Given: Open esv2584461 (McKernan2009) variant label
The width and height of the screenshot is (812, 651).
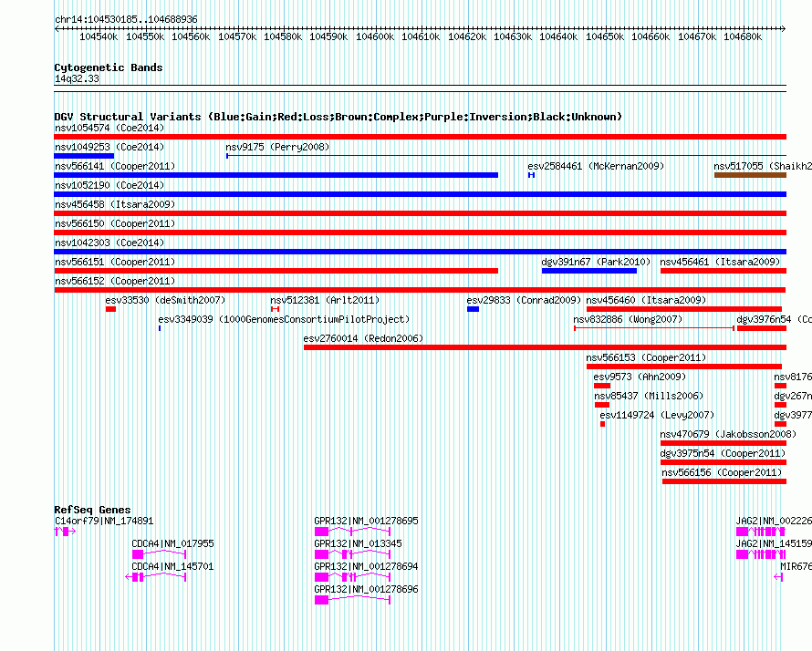Looking at the screenshot, I should [x=596, y=166].
